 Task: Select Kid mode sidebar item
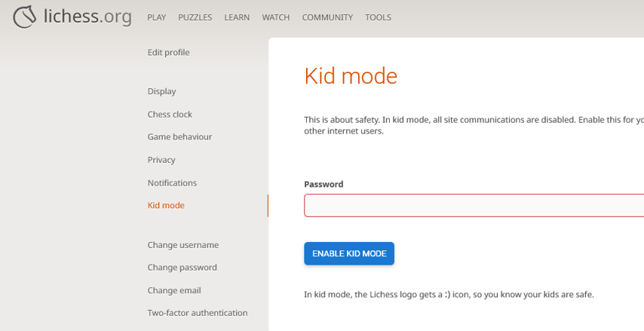(x=166, y=205)
